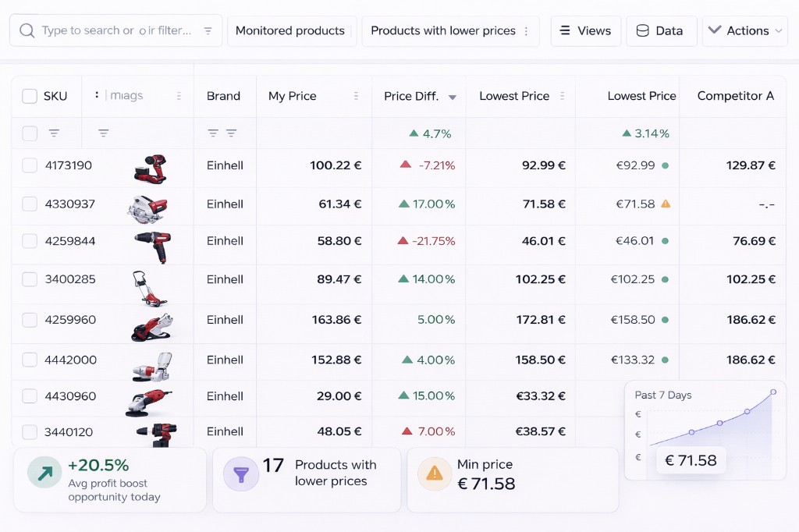The image size is (799, 532).
Task: Click the Data button
Action: tap(660, 31)
